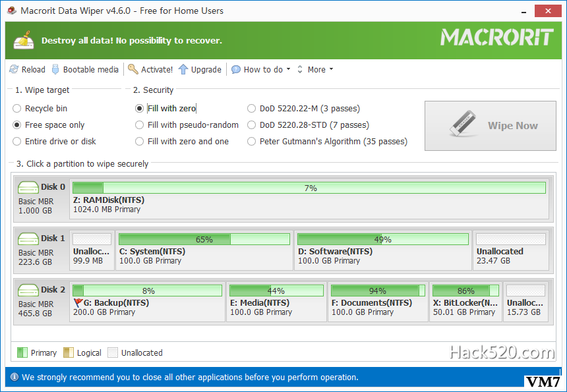The height and width of the screenshot is (392, 567).
Task: Select Recycle bin wipe target
Action: coord(40,109)
